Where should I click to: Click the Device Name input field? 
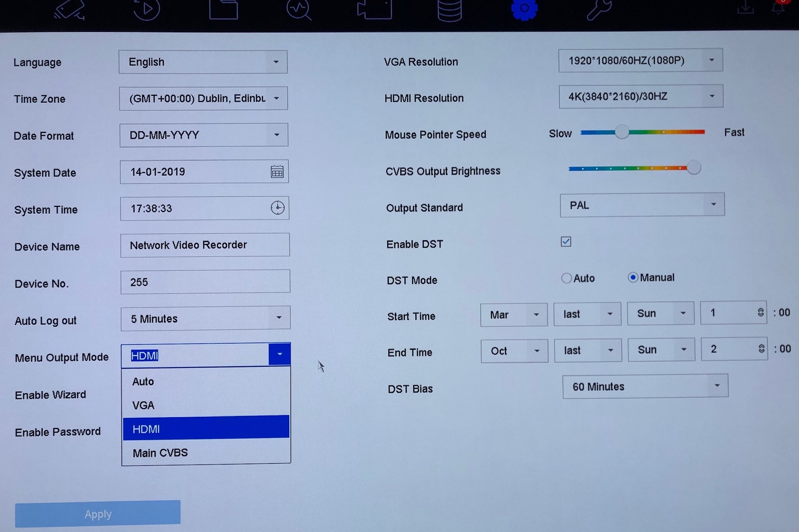pyautogui.click(x=205, y=245)
